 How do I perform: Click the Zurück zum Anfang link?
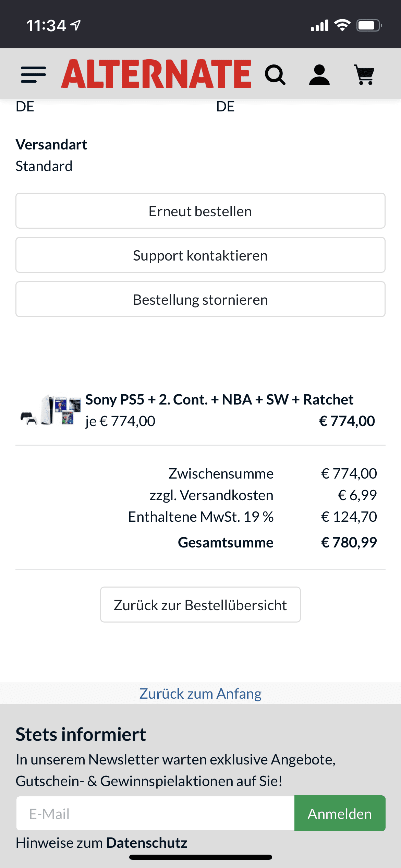coord(200,694)
